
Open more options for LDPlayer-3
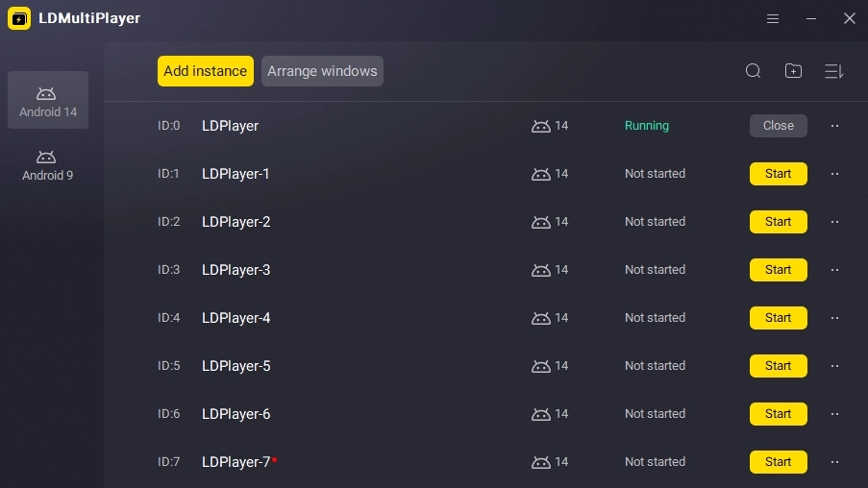coord(834,270)
